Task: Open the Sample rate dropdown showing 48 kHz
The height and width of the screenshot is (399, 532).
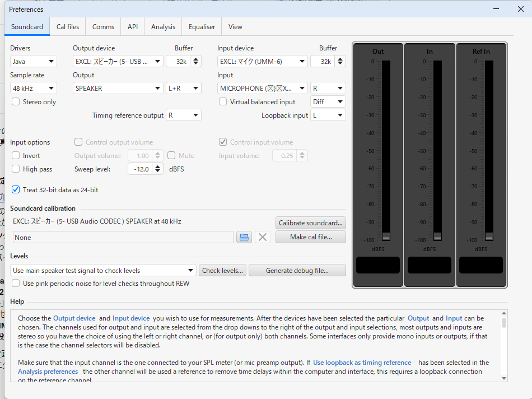Action: (33, 89)
